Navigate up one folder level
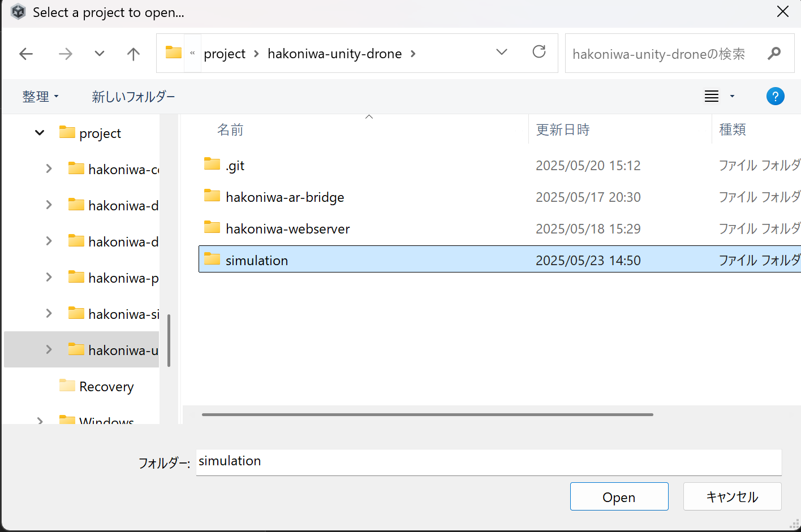The height and width of the screenshot is (532, 801). click(133, 53)
